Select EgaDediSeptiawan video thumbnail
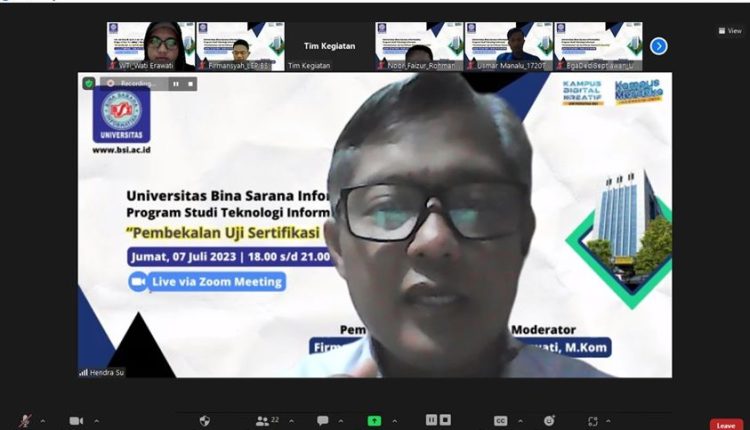This screenshot has height=430, width=750. 598,46
